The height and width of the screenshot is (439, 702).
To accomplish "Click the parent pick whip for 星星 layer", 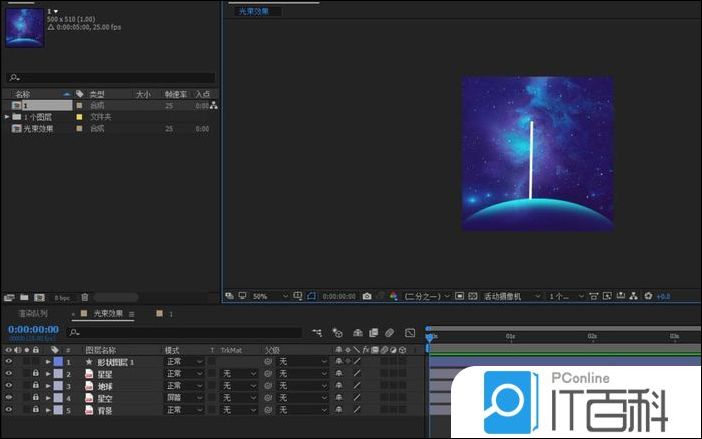I will (x=269, y=373).
